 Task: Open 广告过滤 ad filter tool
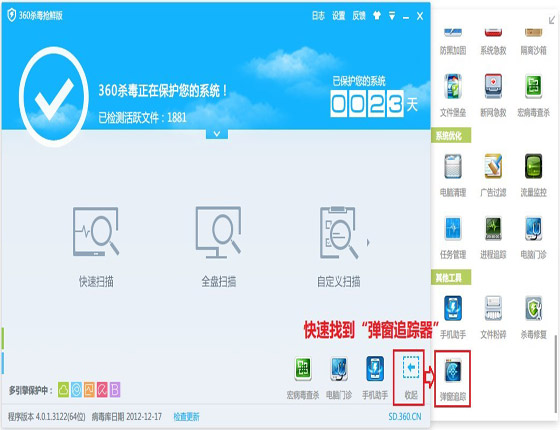tap(493, 175)
